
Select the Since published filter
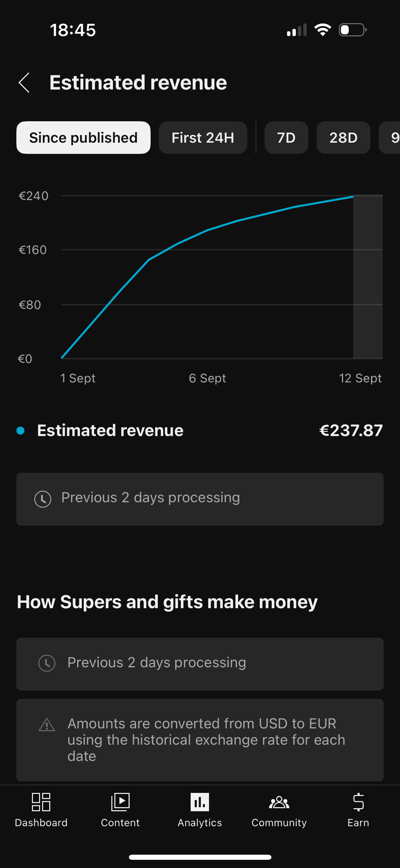pyautogui.click(x=83, y=138)
